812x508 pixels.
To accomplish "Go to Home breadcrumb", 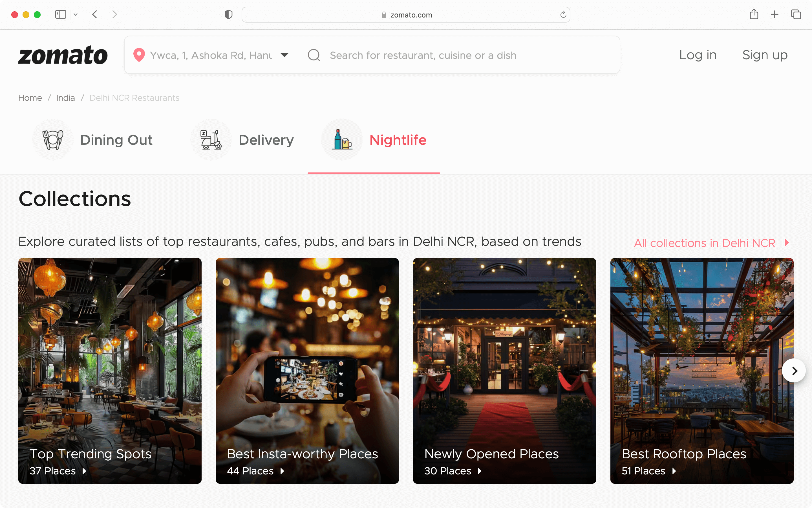I will [30, 98].
